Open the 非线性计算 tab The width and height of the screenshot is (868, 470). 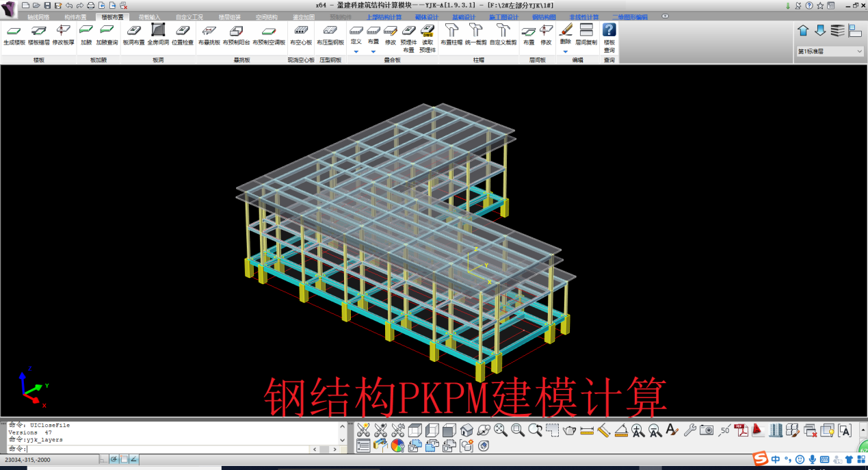583,16
